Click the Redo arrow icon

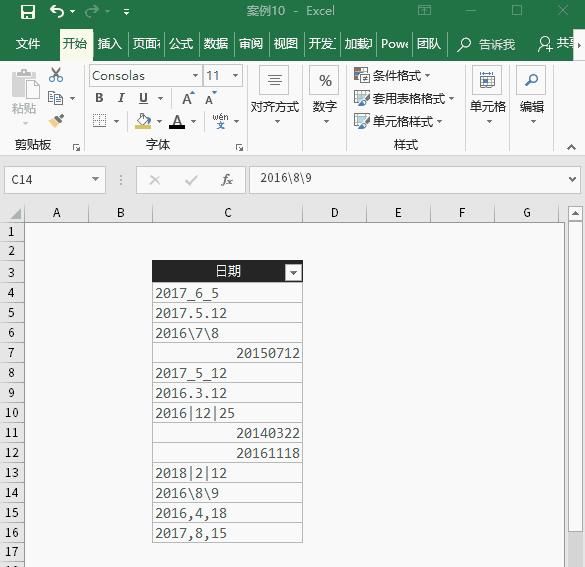pyautogui.click(x=91, y=12)
